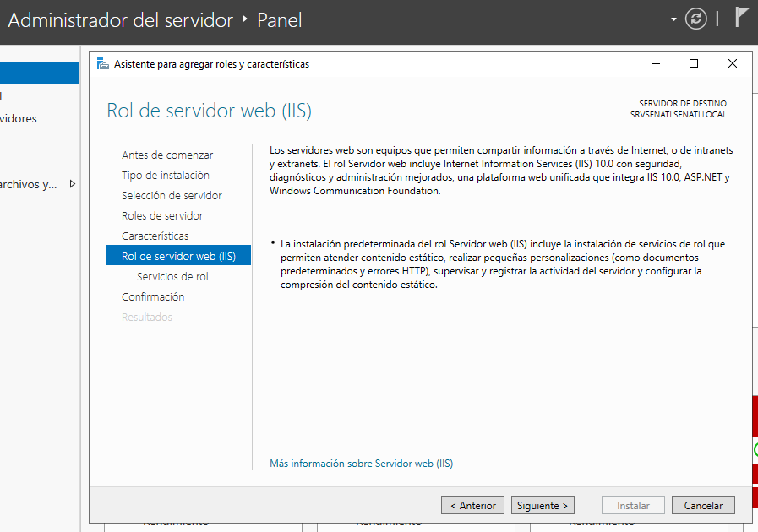
Task: Select the highlighted 'Rol de servidor web (IIS)' step
Action: point(178,256)
